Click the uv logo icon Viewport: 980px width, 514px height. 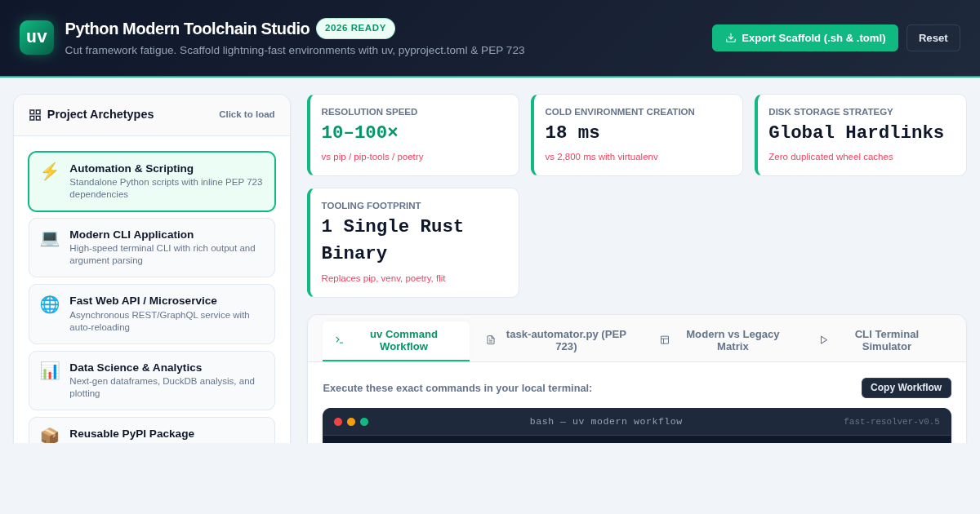pyautogui.click(x=37, y=38)
